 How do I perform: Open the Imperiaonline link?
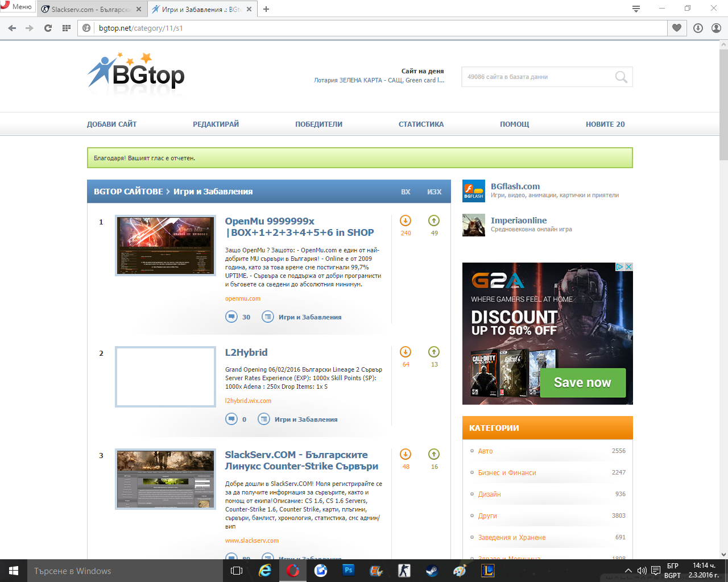(x=519, y=221)
